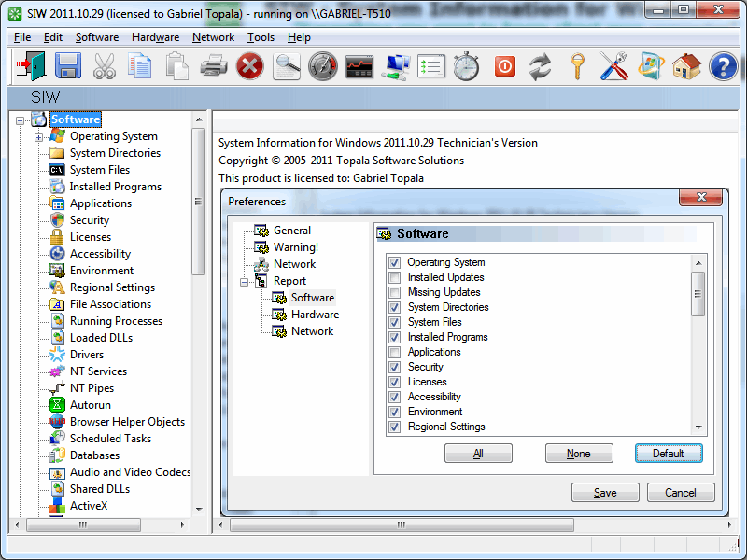Viewport: 747px width, 560px height.
Task: Click the Print toolbar icon
Action: [x=214, y=66]
